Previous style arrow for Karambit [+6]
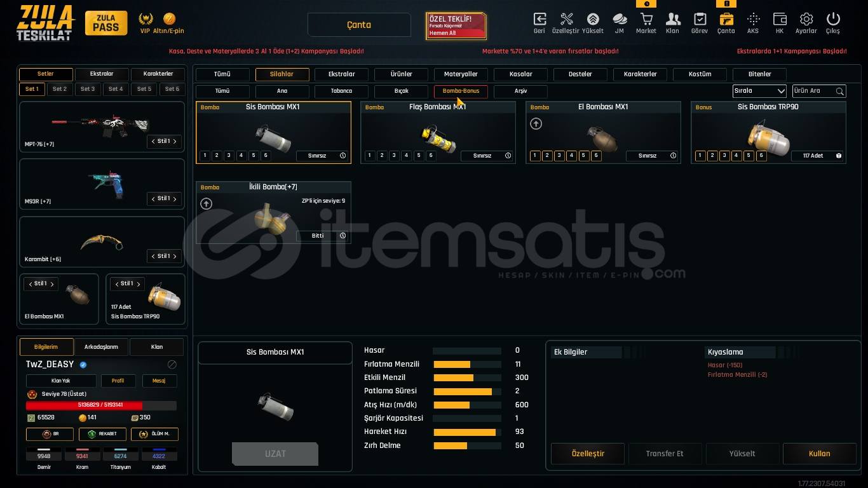Image resolution: width=868 pixels, height=488 pixels. click(153, 256)
